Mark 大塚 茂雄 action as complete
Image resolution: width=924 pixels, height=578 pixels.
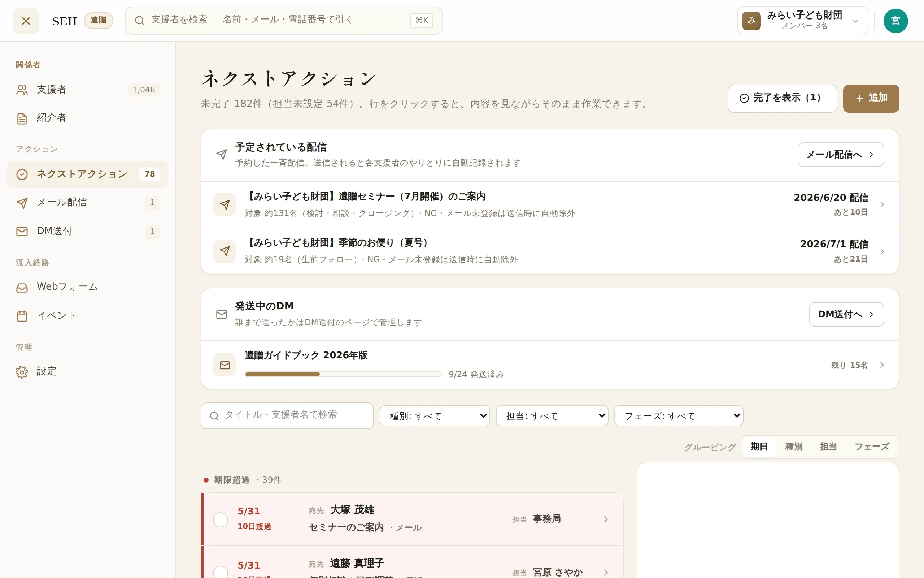coord(220,520)
